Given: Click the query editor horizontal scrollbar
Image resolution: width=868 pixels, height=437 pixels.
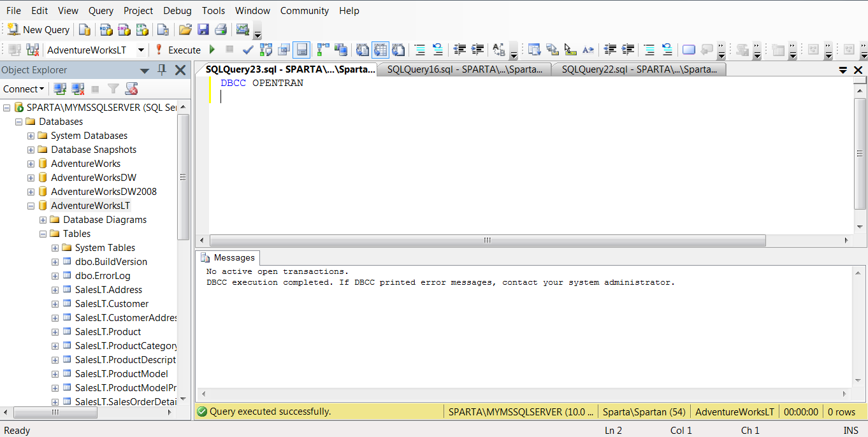Looking at the screenshot, I should click(487, 241).
